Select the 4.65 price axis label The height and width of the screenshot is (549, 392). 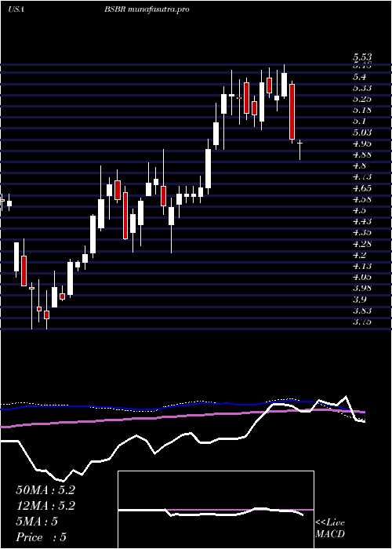(362, 189)
